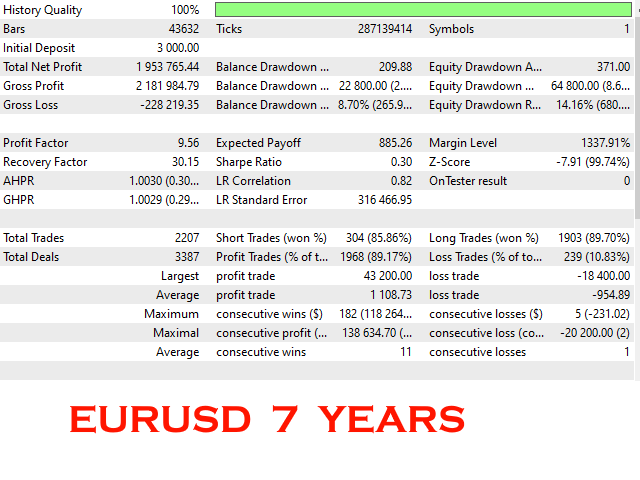Select the Total Trades value 2207

tap(184, 238)
